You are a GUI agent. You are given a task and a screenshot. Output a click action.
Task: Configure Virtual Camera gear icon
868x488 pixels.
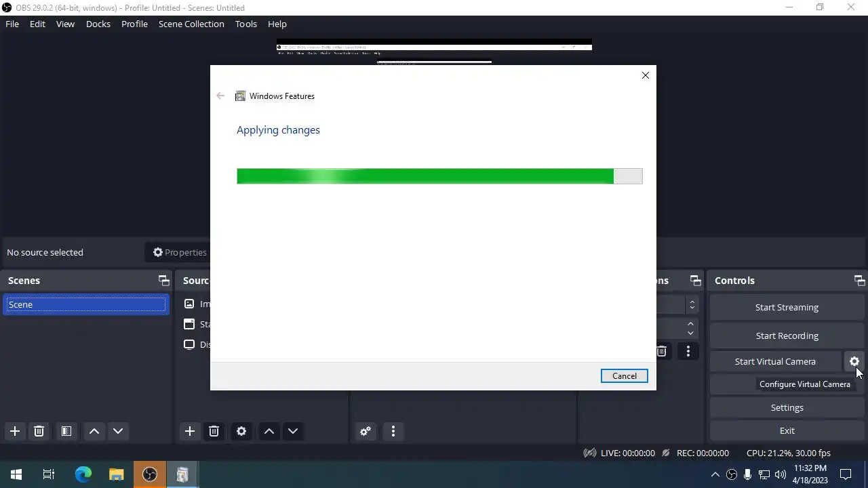(854, 361)
